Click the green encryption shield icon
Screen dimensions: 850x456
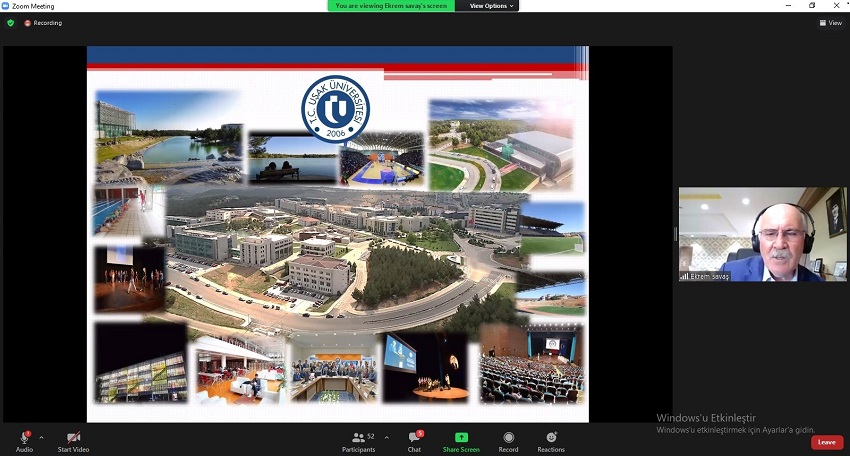11,23
